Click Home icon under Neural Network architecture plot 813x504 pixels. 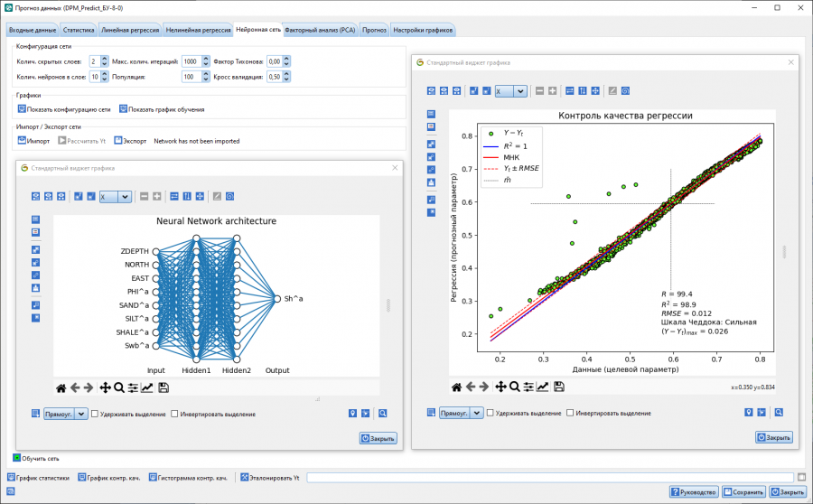(x=61, y=387)
